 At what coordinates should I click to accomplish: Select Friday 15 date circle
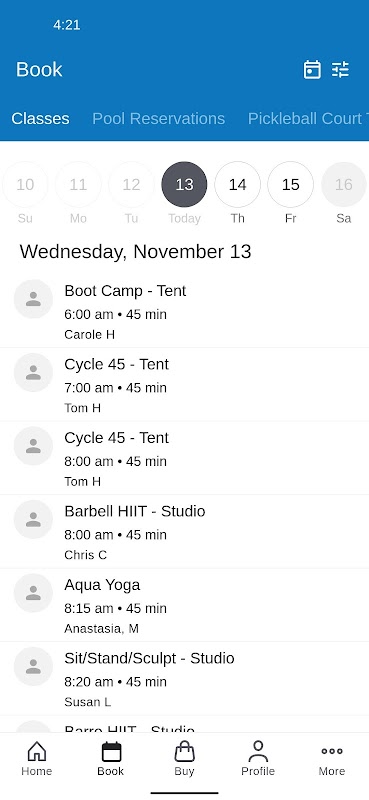click(290, 184)
